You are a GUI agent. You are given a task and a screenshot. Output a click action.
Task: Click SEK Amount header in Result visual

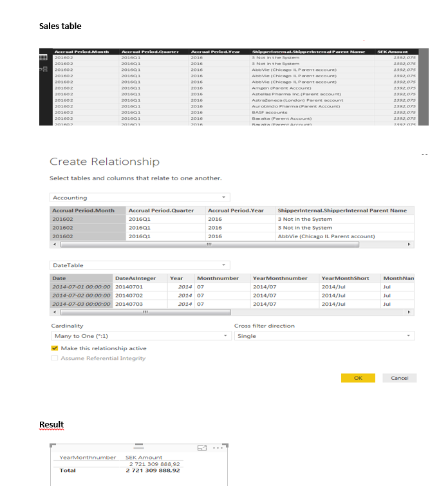tap(144, 458)
